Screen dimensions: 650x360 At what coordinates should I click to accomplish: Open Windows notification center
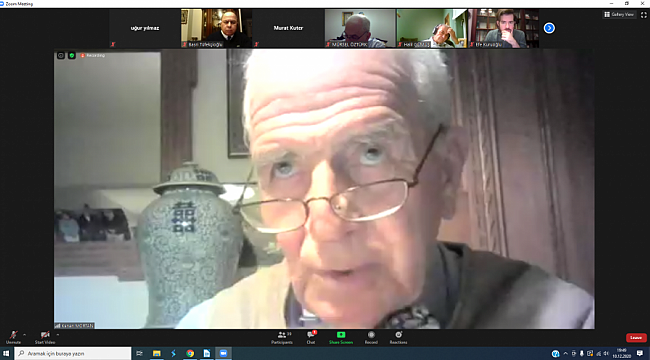point(640,353)
